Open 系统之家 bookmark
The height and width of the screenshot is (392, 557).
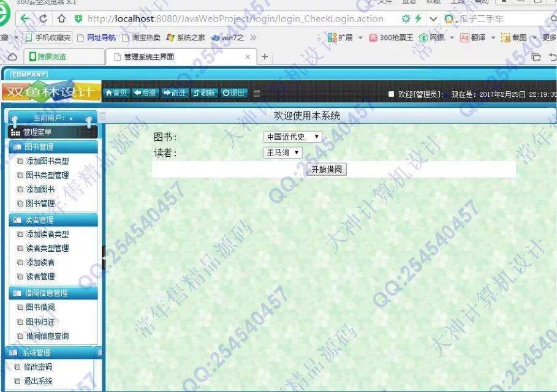click(x=186, y=37)
